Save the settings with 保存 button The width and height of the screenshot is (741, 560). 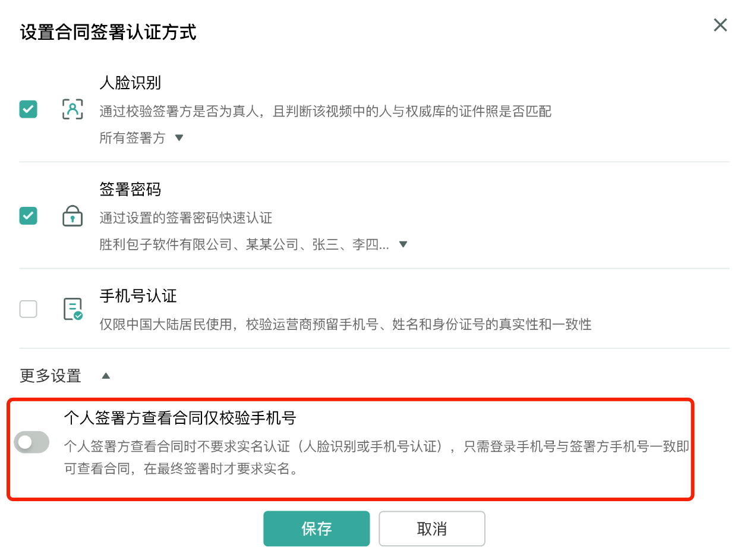pyautogui.click(x=317, y=528)
